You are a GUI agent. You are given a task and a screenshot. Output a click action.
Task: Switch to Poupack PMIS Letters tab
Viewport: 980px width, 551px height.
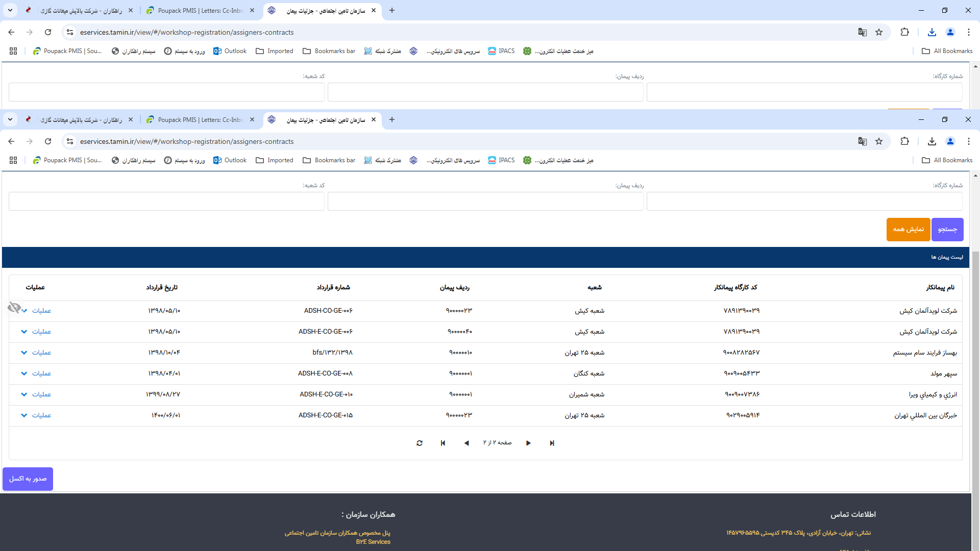tap(200, 119)
